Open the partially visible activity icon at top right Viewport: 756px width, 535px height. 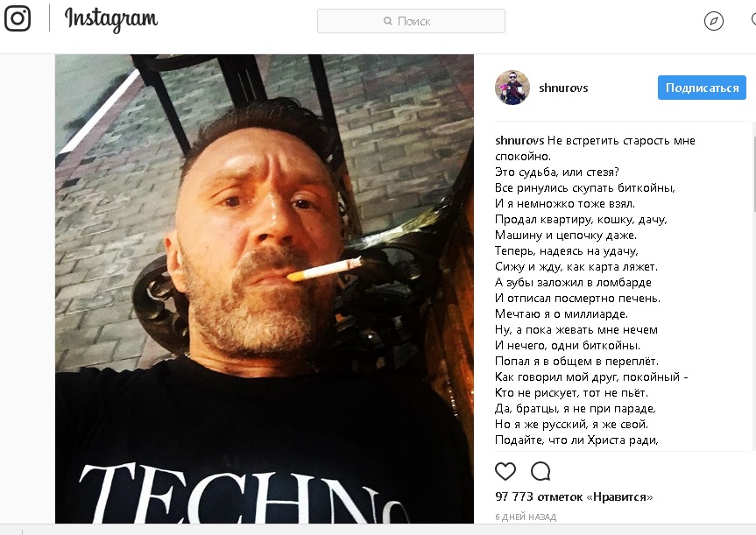coord(753,20)
